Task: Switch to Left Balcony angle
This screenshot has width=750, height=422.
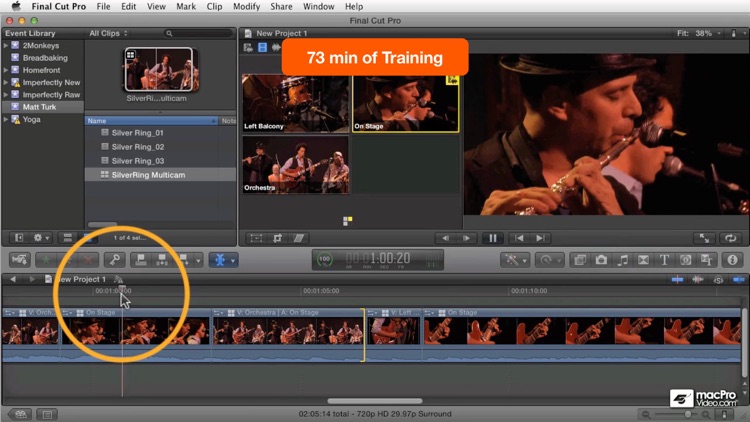Action: click(296, 103)
